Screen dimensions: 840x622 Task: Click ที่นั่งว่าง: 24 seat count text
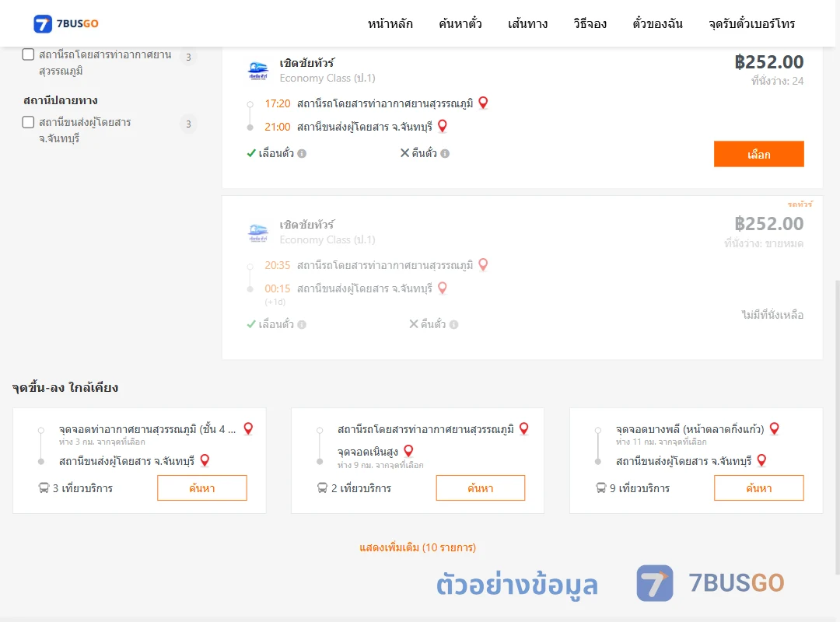pyautogui.click(x=777, y=81)
